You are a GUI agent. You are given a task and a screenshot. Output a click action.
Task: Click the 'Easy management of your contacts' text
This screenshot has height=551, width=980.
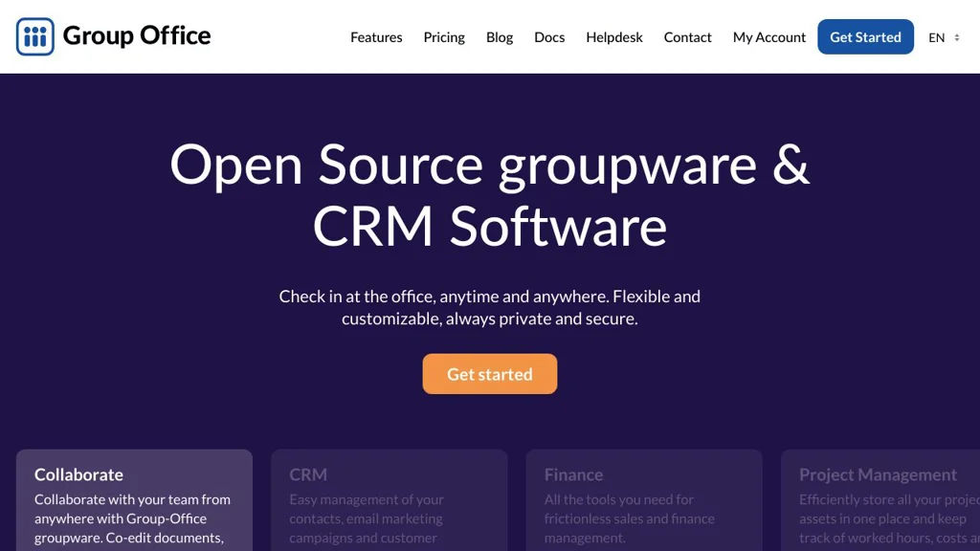367,518
